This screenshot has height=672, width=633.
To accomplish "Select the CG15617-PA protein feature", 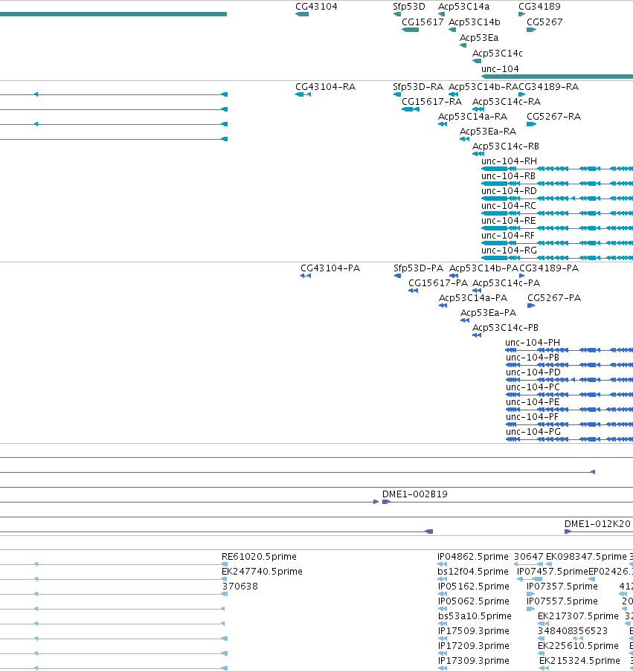I will (413, 291).
